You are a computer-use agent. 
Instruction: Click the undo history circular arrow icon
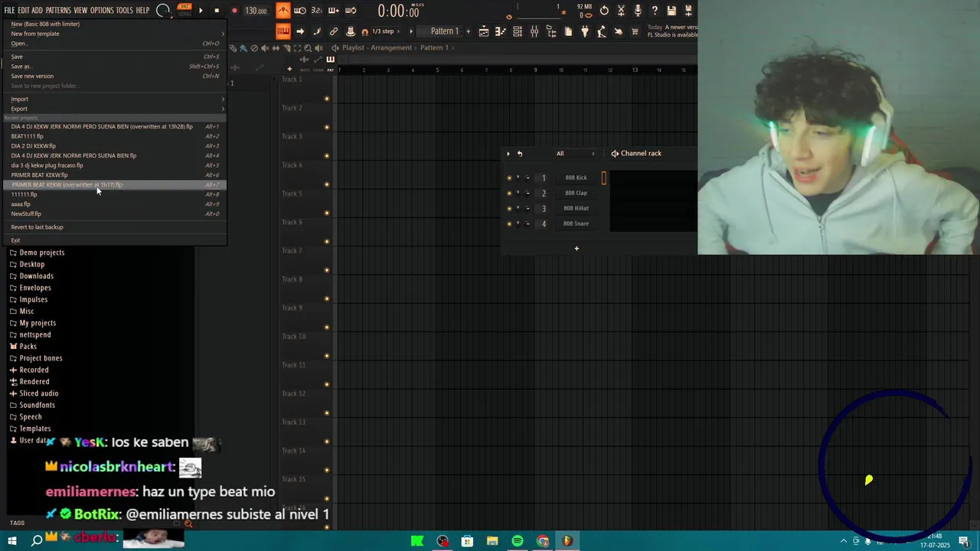604,11
